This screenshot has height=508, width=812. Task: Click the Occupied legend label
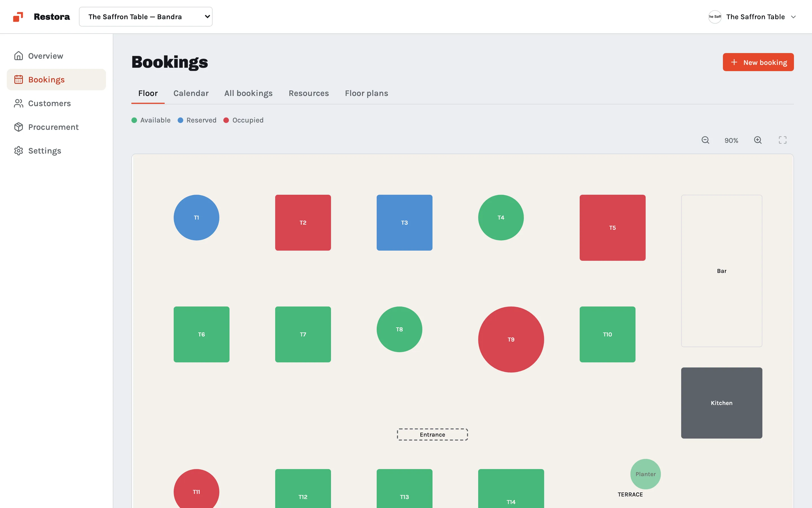pos(248,120)
